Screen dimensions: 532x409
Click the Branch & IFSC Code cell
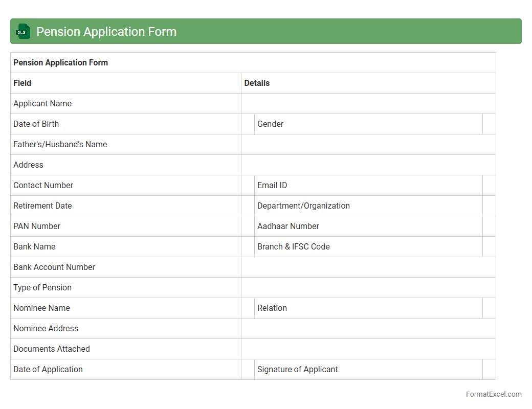(x=368, y=247)
